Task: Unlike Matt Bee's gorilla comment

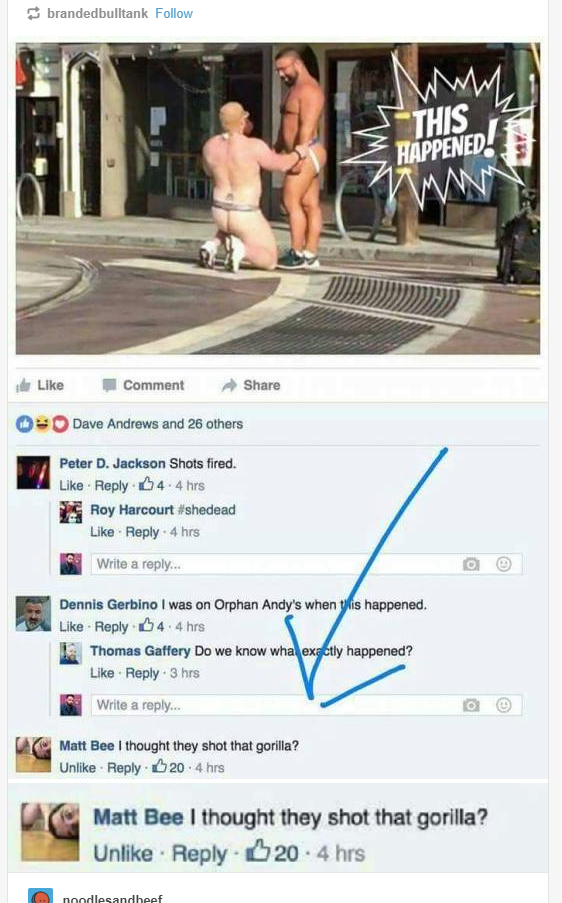Action: pos(77,768)
